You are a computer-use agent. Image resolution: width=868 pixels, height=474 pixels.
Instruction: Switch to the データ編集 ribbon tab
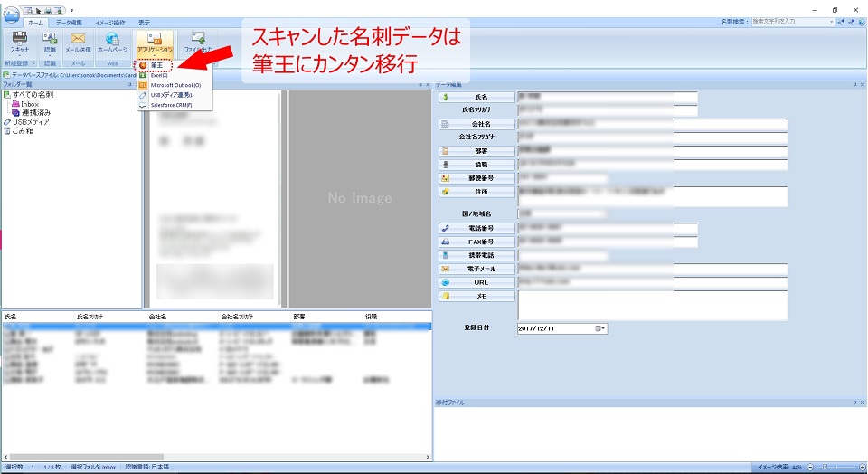tap(70, 23)
